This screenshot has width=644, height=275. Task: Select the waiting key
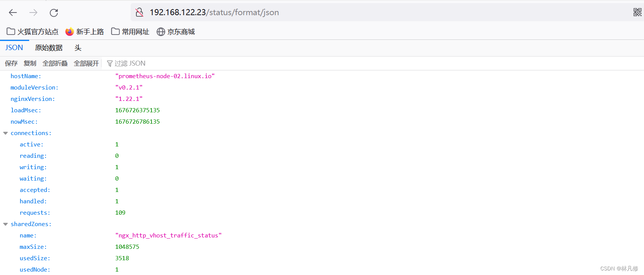click(x=33, y=179)
